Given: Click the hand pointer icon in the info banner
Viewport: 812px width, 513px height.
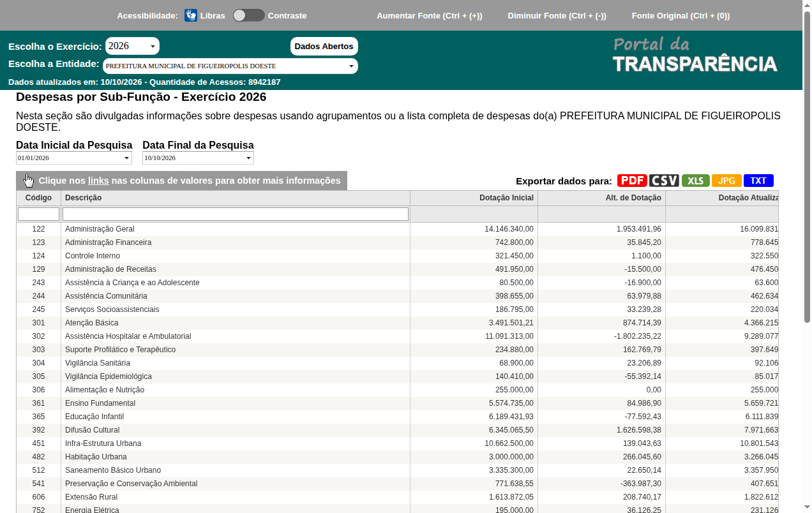Looking at the screenshot, I should pos(28,181).
